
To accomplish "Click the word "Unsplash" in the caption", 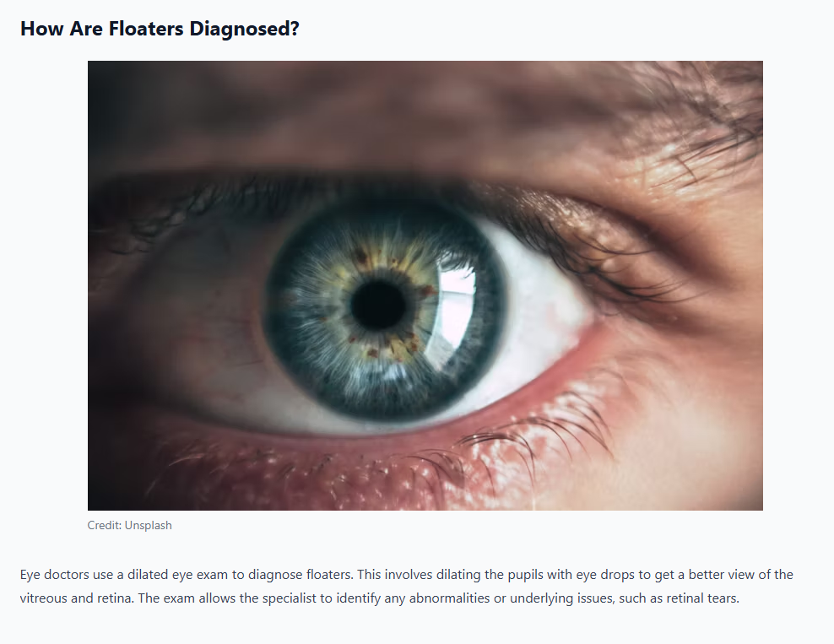I will [x=148, y=525].
